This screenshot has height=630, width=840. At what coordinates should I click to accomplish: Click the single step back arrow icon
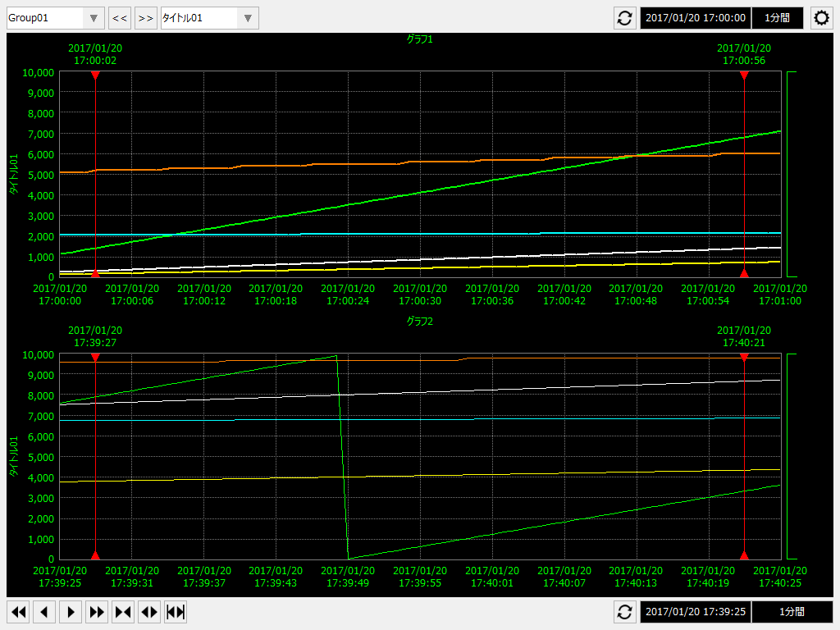click(x=44, y=612)
